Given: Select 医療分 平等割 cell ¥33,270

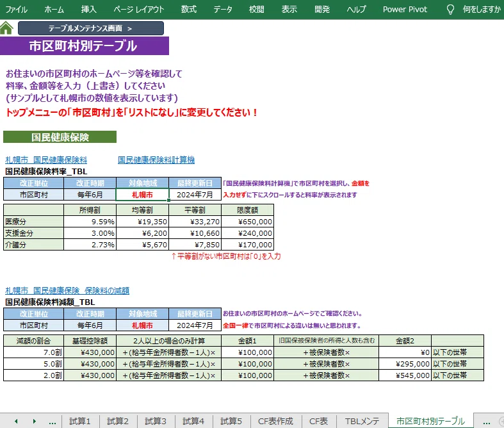Looking at the screenshot, I should click(x=195, y=222).
